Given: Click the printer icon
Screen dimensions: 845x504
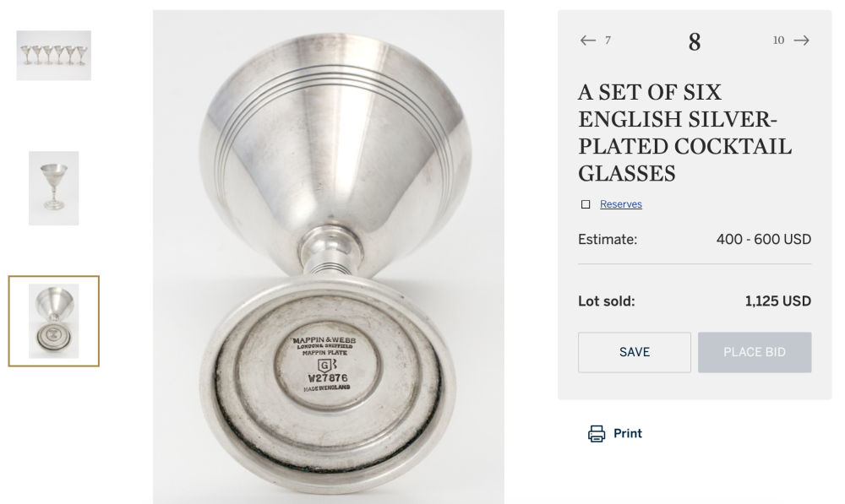Looking at the screenshot, I should tap(597, 434).
